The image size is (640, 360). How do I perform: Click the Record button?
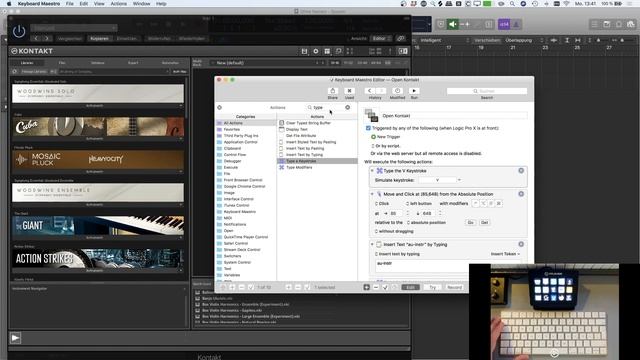(x=454, y=287)
